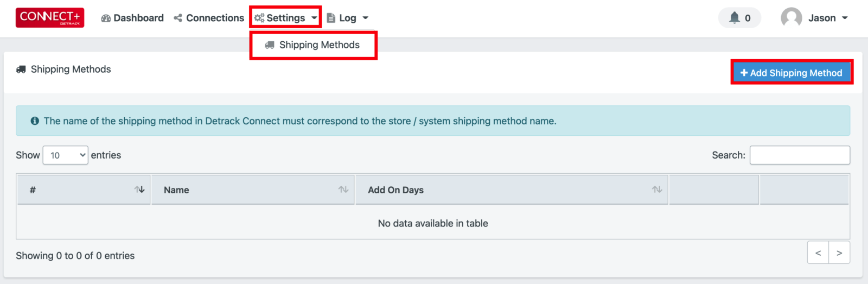Expand the Log dropdown menu

click(347, 18)
